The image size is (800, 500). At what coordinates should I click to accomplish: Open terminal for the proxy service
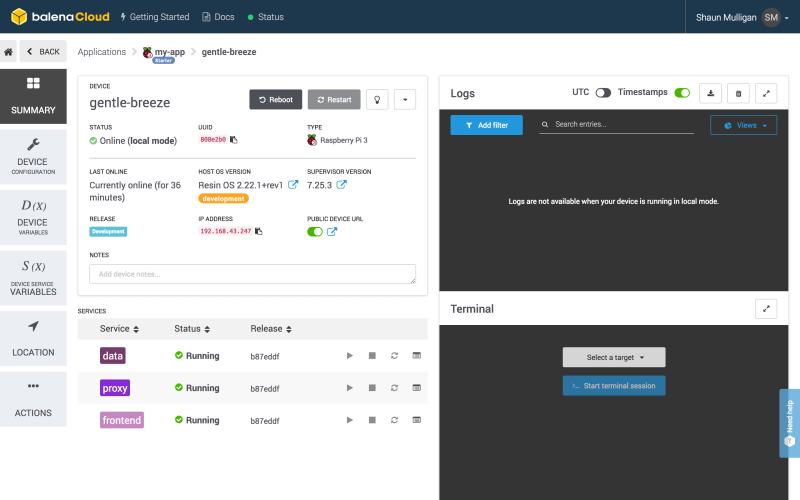pos(417,388)
